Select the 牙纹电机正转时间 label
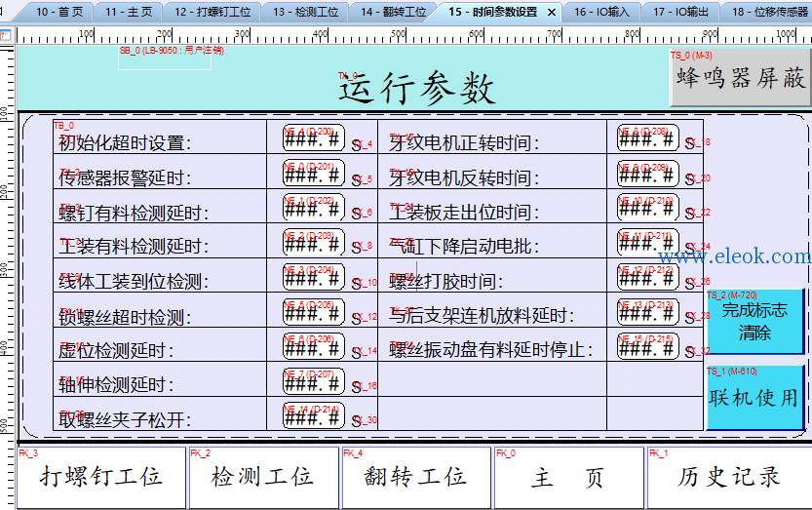 pos(464,142)
